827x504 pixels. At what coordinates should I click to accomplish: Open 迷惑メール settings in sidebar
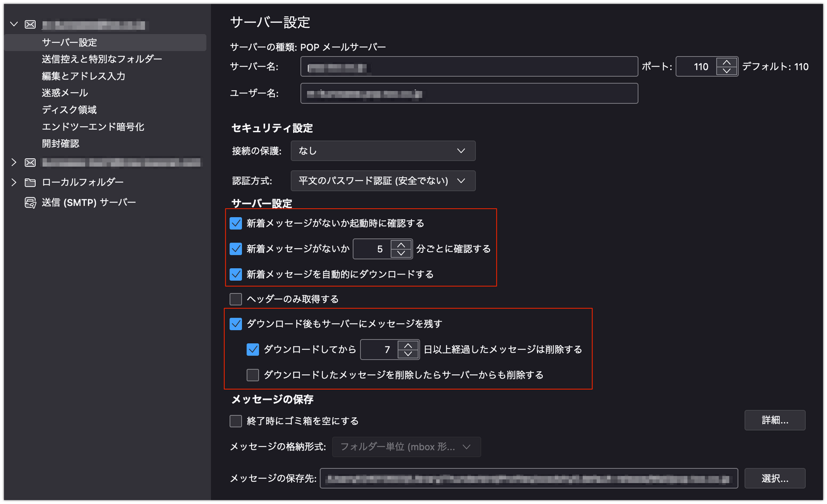pos(65,93)
